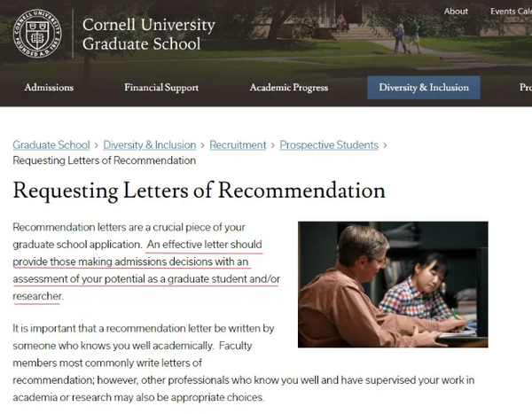Image resolution: width=532 pixels, height=414 pixels.
Task: Open the Financial Support menu
Action: tap(161, 88)
